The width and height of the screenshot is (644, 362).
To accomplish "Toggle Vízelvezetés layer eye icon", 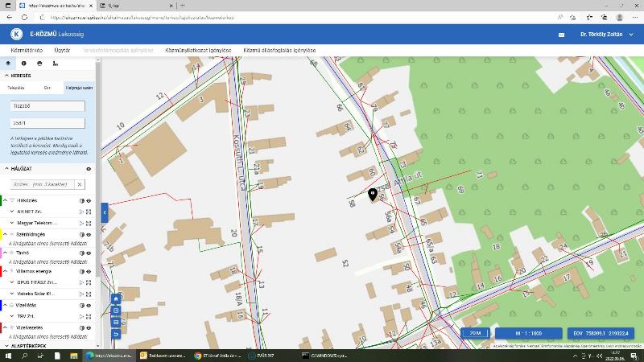I will [89, 328].
